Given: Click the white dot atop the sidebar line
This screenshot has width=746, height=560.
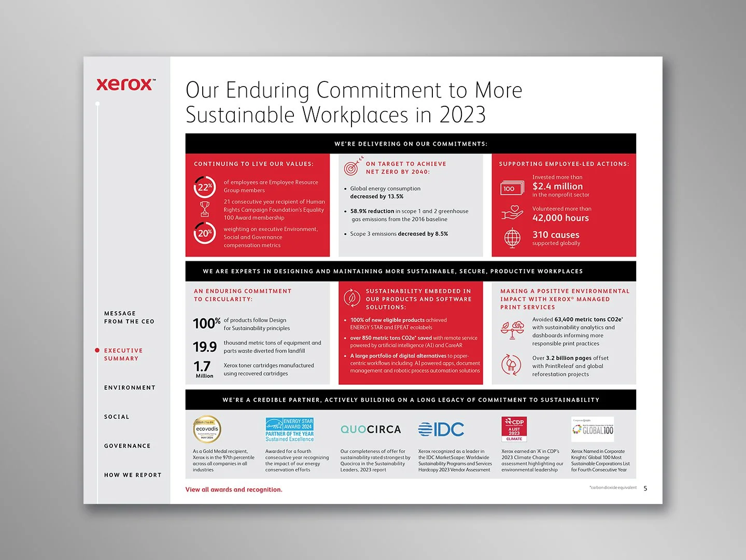Looking at the screenshot, I should (97, 104).
